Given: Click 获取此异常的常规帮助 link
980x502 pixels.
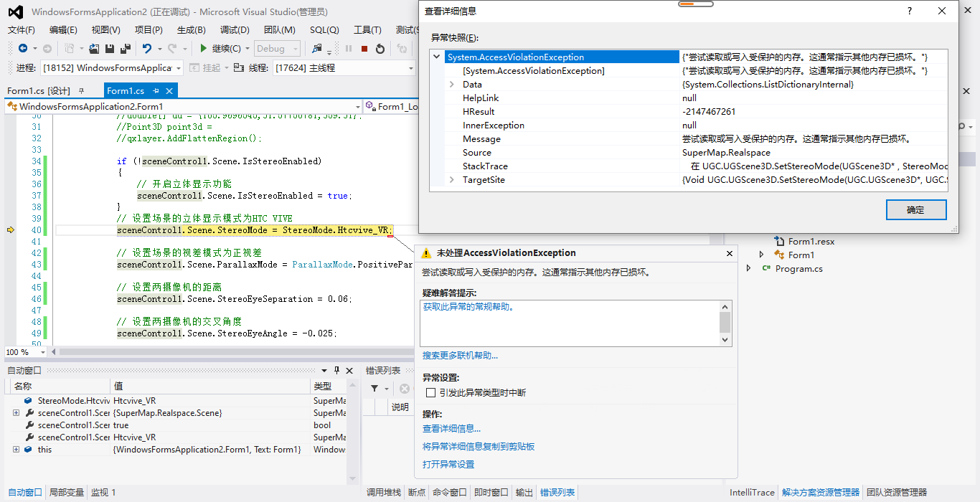Looking at the screenshot, I should tap(468, 307).
